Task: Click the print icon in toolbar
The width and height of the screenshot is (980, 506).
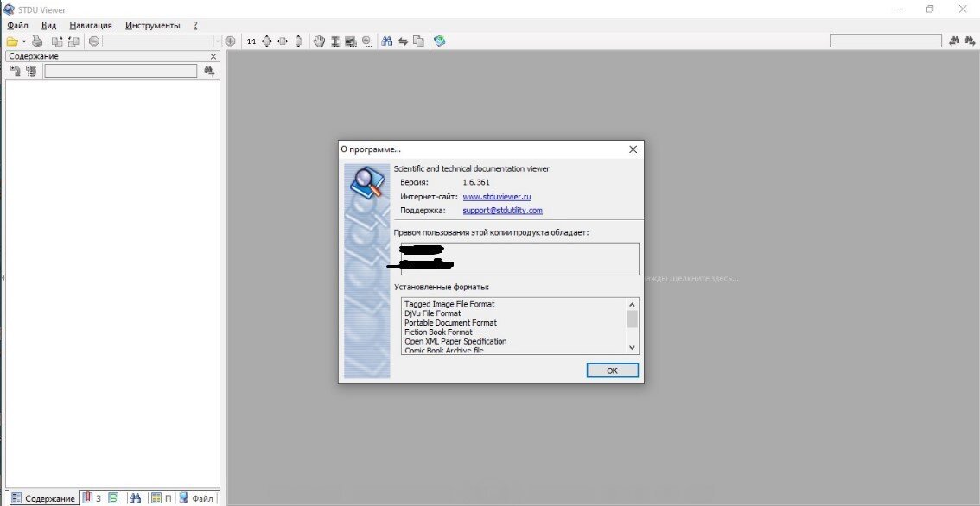Action: (x=37, y=41)
